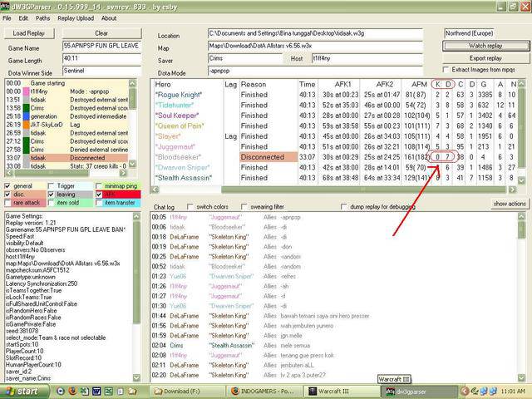Launch Word from the quick launch bar

(96, 392)
